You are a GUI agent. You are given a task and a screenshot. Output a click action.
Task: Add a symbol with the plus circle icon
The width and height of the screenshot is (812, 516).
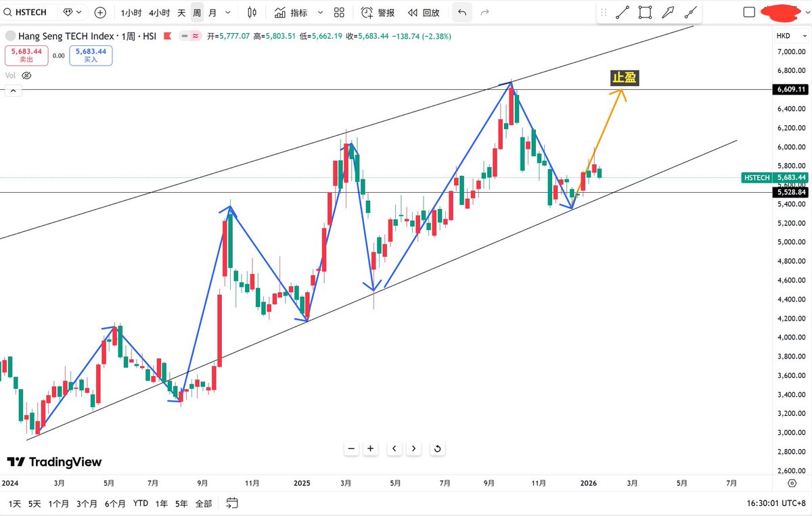pos(100,12)
